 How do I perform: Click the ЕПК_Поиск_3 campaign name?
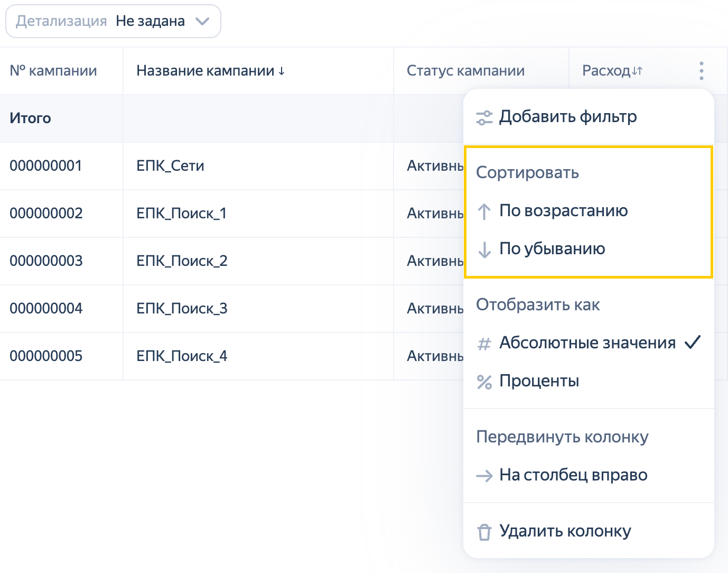[x=182, y=308]
